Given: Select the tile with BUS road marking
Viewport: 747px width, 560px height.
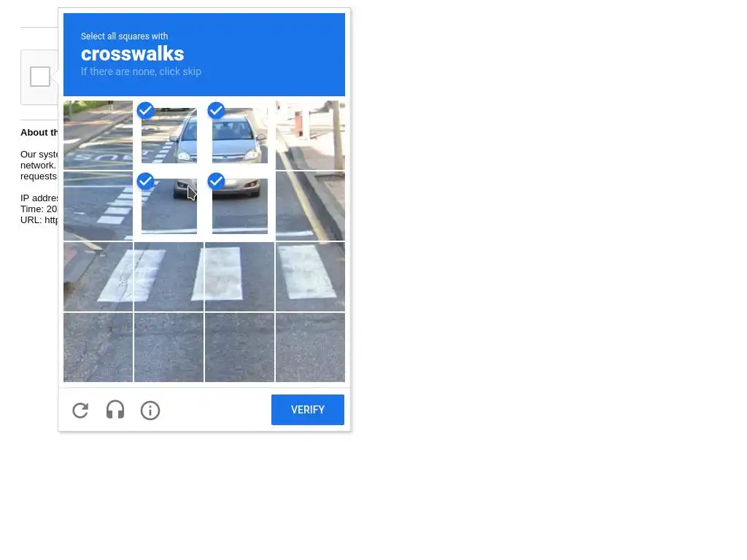Looking at the screenshot, I should point(98,135).
